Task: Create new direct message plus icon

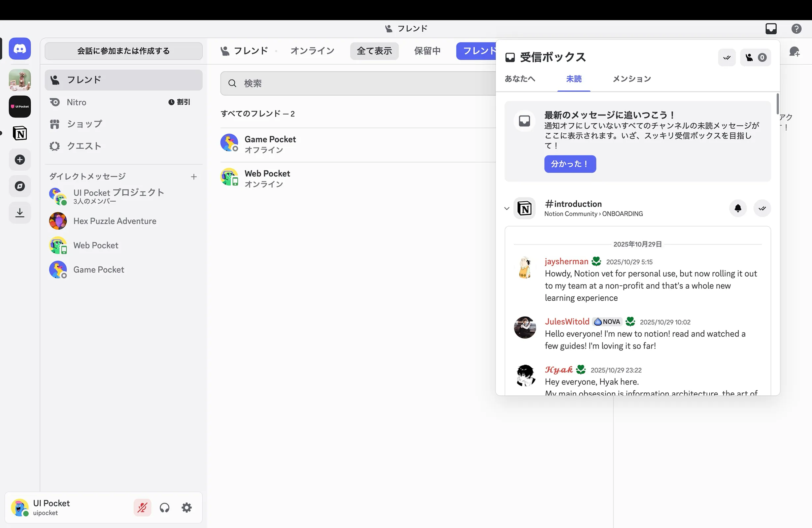Action: [x=194, y=177]
